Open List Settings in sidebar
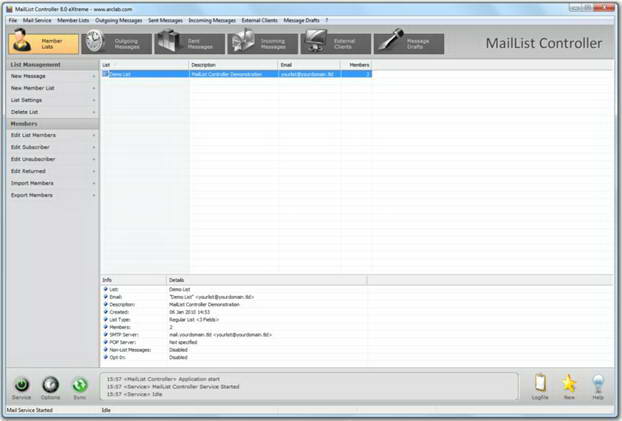 [x=53, y=100]
